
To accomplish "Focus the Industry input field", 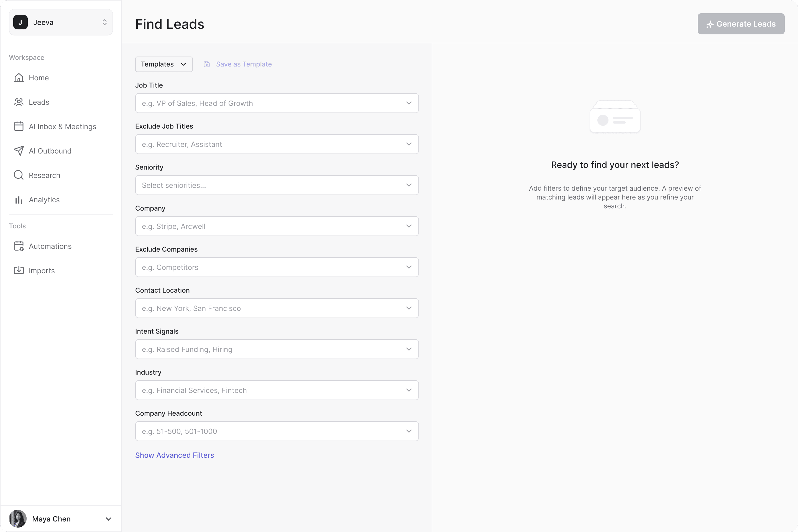I will pos(277,390).
